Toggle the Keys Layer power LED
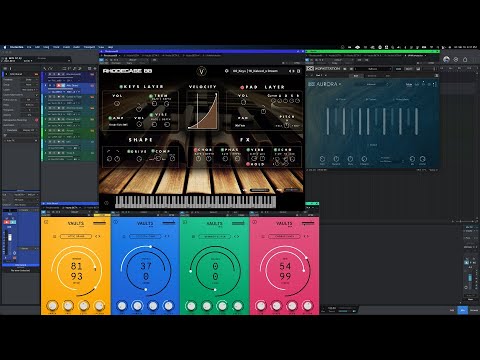Screen dimensions: 480x360 (x=121, y=87)
